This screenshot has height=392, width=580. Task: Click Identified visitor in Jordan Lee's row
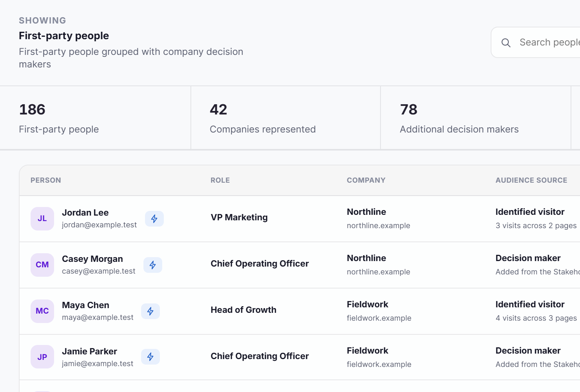pos(530,212)
